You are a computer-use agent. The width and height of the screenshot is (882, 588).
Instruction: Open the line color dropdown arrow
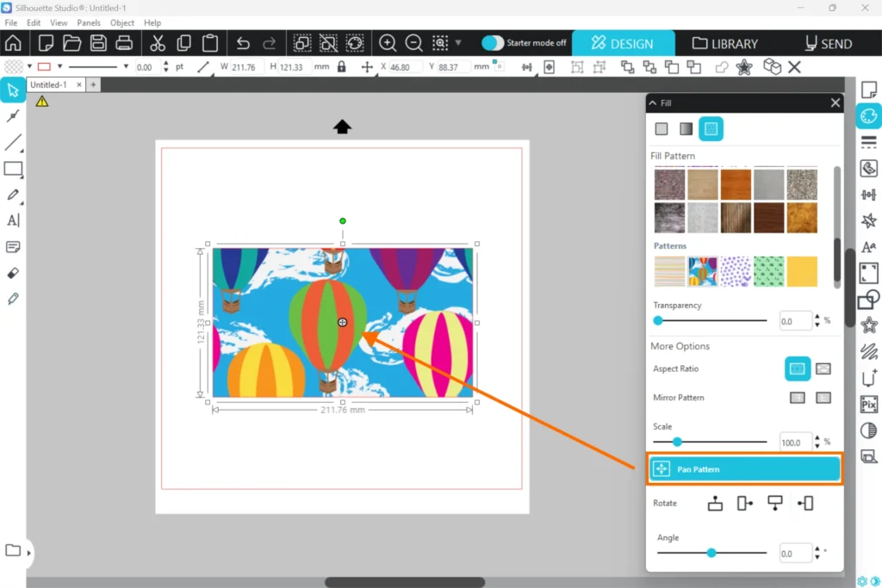coord(59,66)
